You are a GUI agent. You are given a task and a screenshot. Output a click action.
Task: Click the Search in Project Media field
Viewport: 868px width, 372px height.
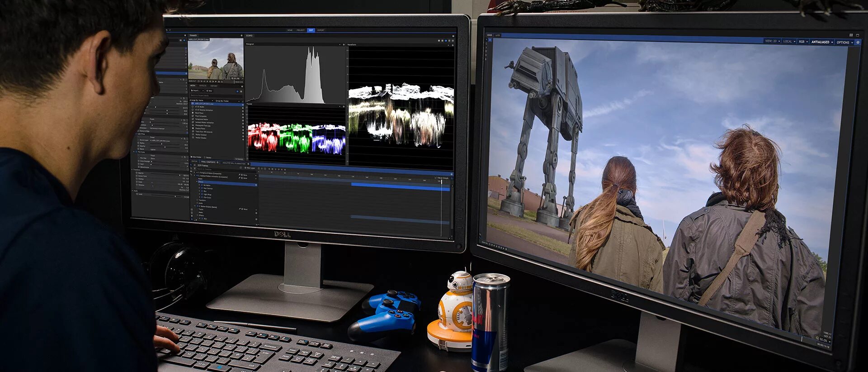(x=217, y=95)
